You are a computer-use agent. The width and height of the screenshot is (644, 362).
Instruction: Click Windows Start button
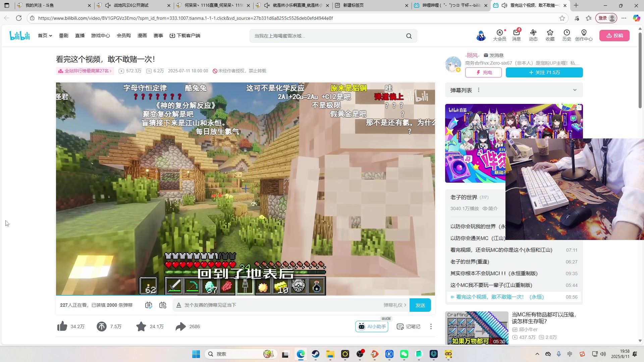tap(196, 354)
